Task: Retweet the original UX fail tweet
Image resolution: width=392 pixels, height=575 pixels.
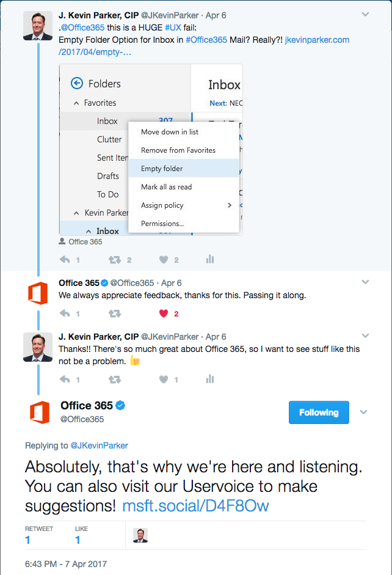Action: tap(114, 260)
